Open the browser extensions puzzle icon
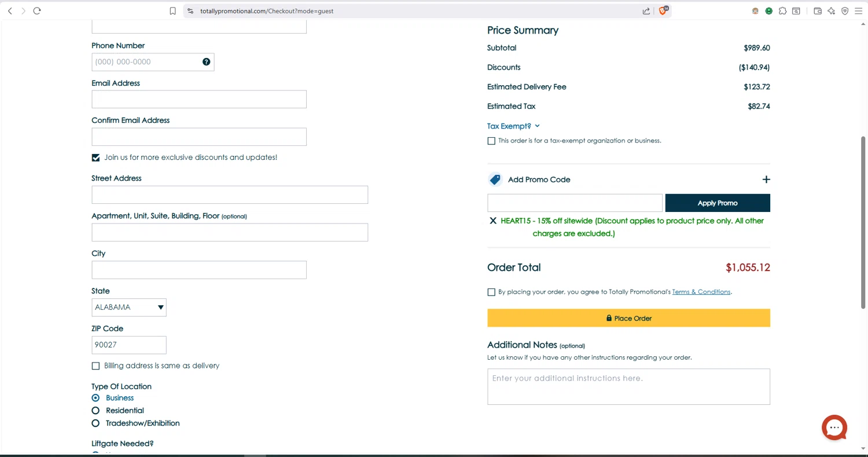Image resolution: width=868 pixels, height=457 pixels. [782, 10]
